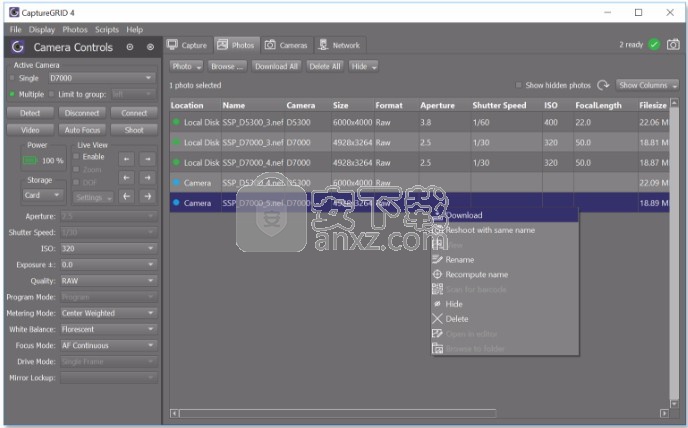This screenshot has height=428, width=688.
Task: Click the Detect button
Action: 30,113
